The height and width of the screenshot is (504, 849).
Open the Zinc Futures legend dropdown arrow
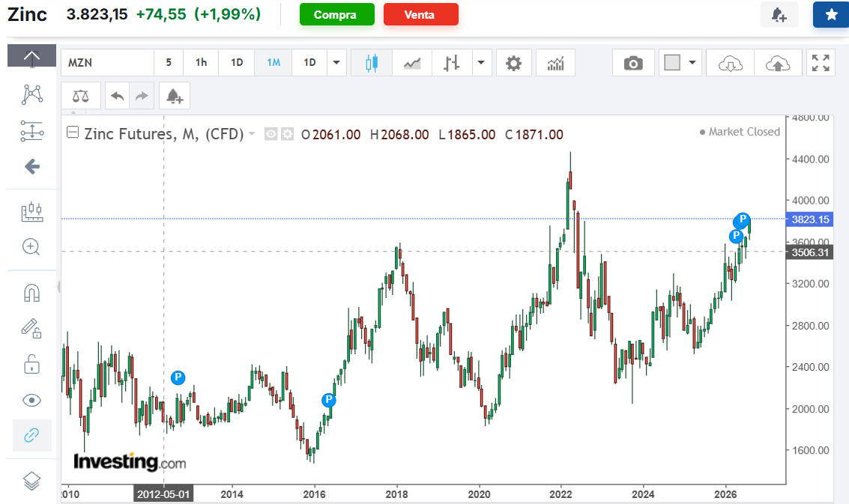252,133
